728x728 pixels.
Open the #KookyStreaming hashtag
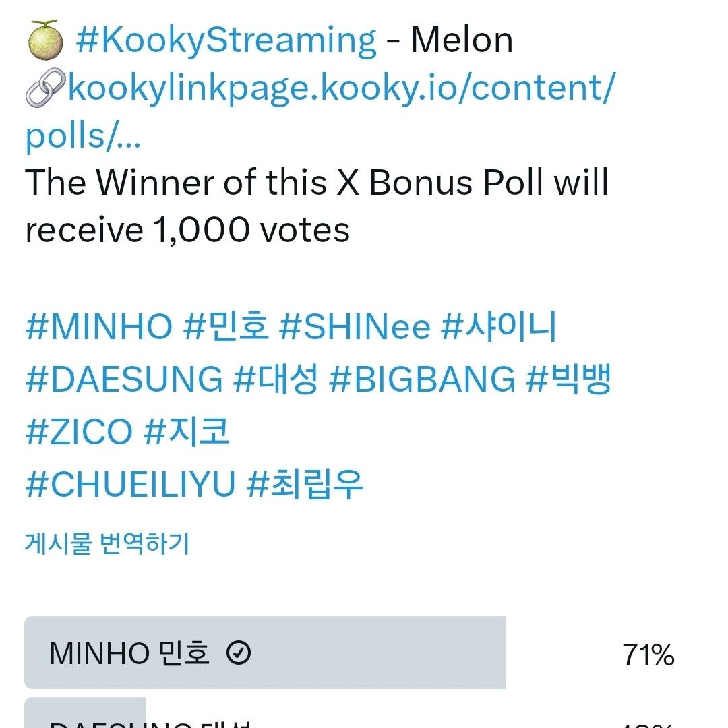[226, 40]
